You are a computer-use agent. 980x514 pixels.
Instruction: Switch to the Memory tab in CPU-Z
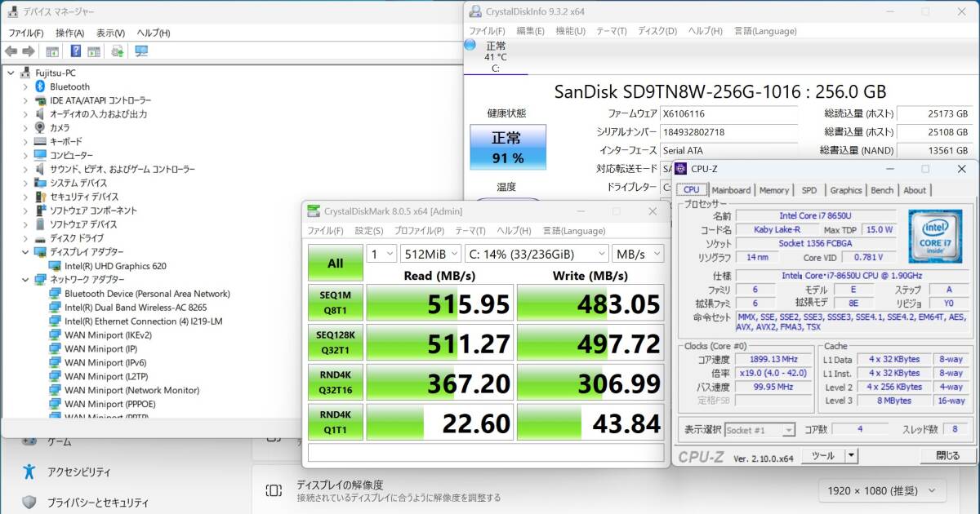773,190
